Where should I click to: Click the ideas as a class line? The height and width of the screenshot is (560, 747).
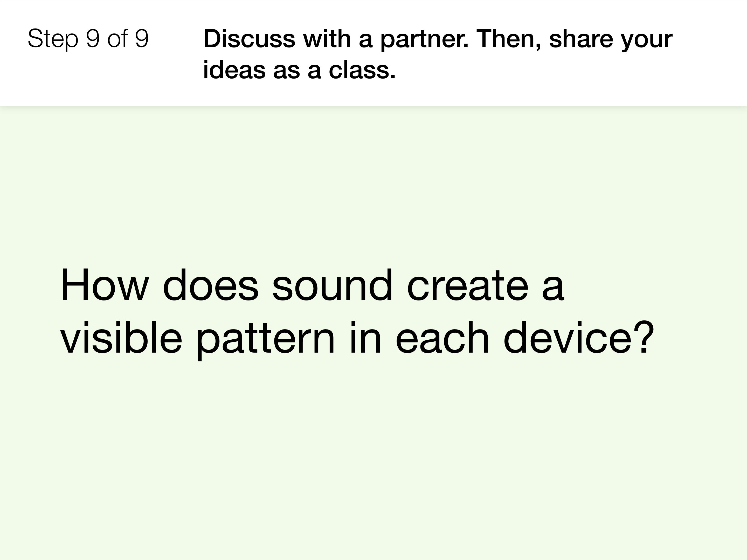(299, 70)
